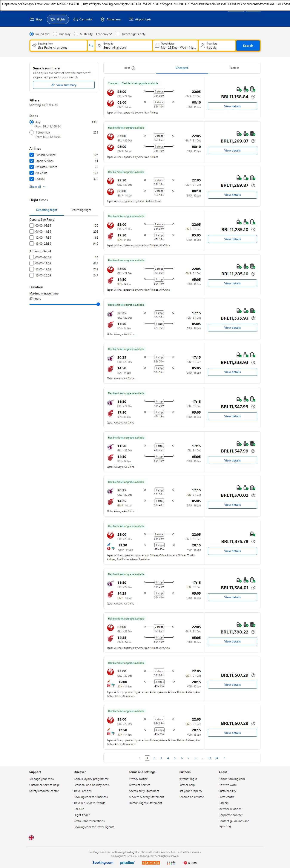This screenshot has height=868, width=290.
Task: Switch to the Fastest results tab
Action: pos(234,68)
